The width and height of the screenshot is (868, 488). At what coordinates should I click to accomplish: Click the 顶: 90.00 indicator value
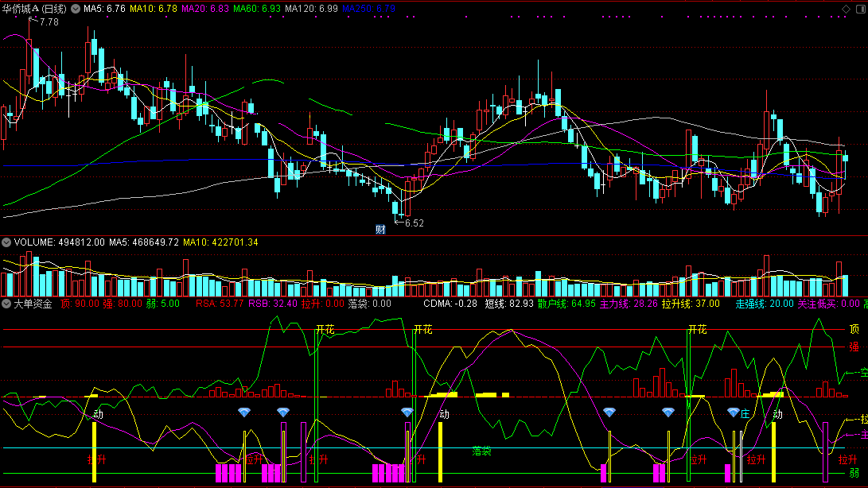click(x=80, y=304)
